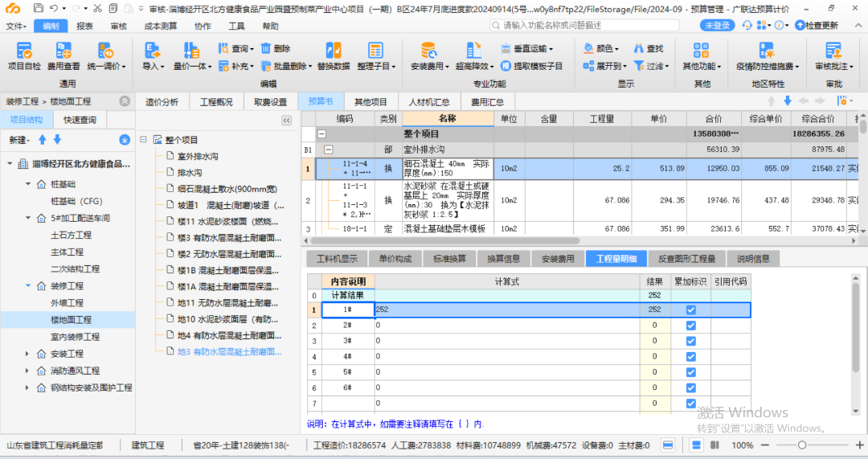Image resolution: width=868 pixels, height=459 pixels.
Task: Click the search function input box
Action: point(584,26)
